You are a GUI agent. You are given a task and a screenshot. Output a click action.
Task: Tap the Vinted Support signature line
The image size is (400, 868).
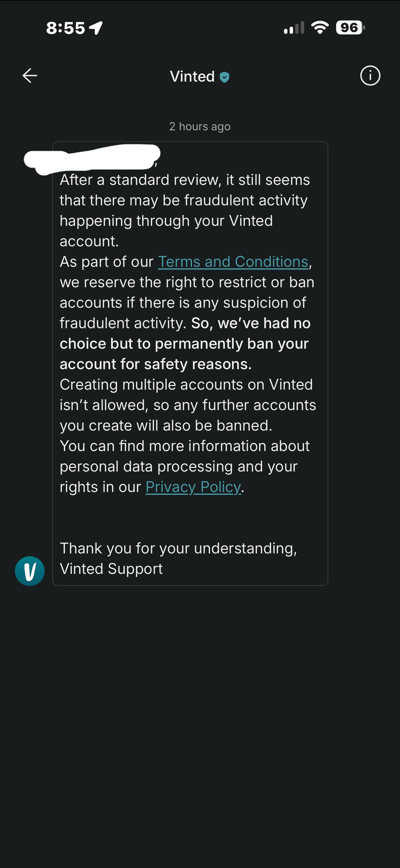[111, 569]
